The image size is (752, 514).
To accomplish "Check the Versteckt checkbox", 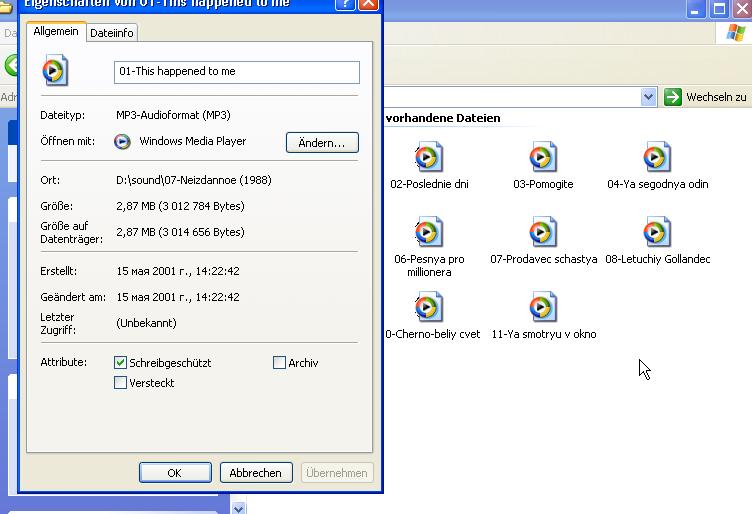I will [x=121, y=383].
